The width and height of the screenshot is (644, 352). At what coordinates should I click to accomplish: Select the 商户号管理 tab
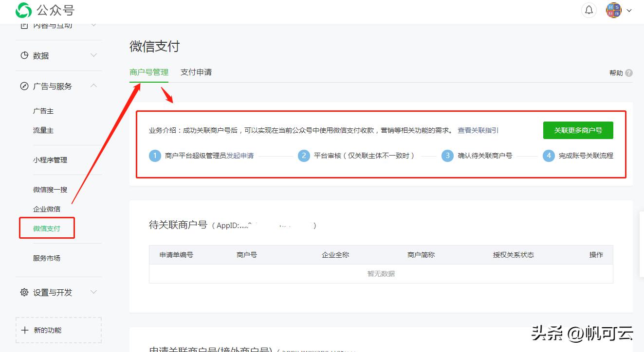(149, 71)
